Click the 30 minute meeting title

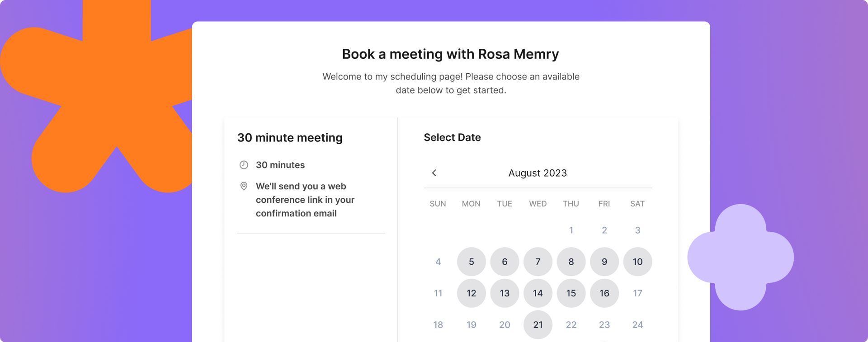point(290,138)
